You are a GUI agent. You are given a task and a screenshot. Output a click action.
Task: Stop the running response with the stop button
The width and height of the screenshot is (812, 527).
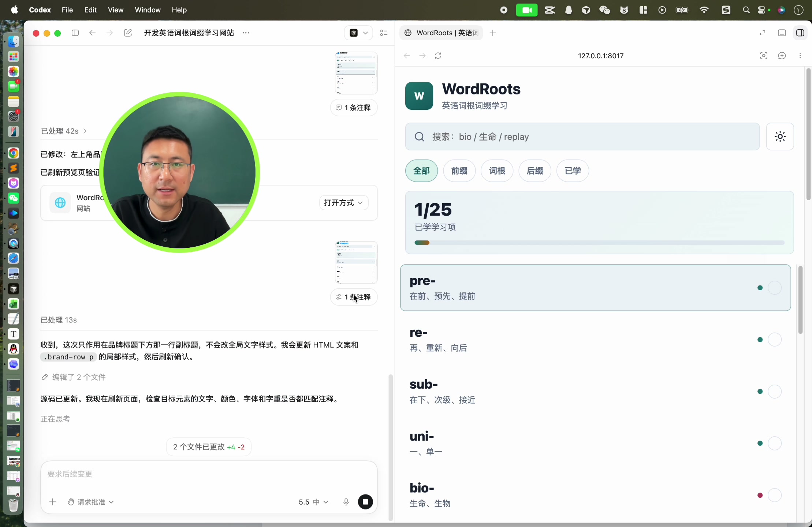(365, 502)
